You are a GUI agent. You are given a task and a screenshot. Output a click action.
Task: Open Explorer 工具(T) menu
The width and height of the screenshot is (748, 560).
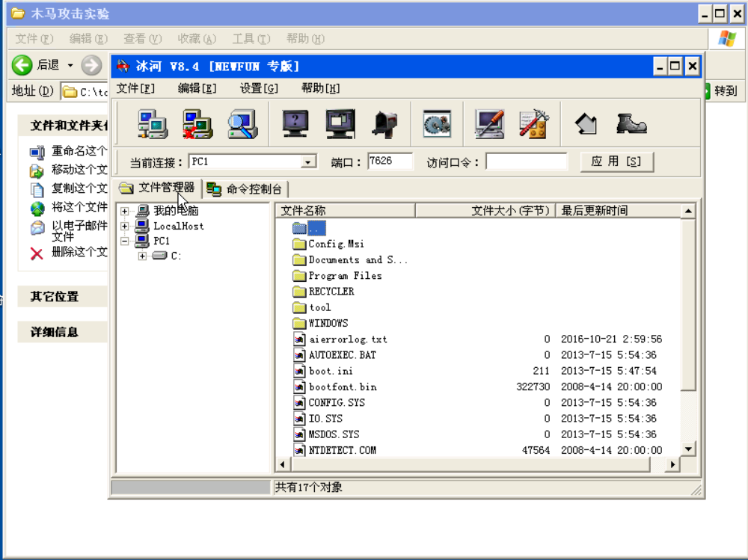pos(251,39)
